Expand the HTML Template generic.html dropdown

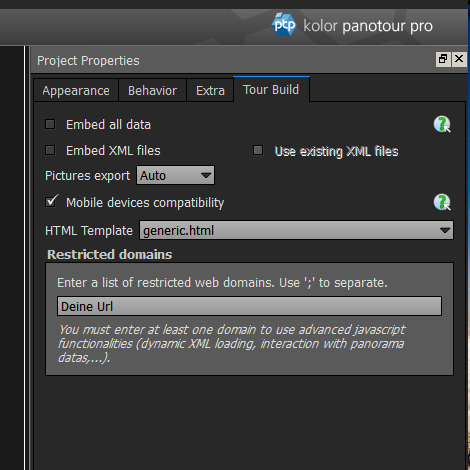296,230
